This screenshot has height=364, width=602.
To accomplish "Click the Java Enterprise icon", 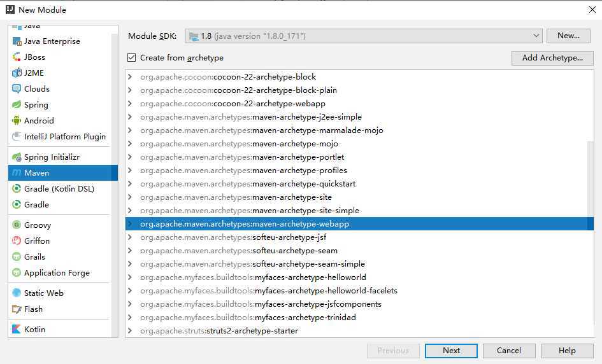I will 17,41.
